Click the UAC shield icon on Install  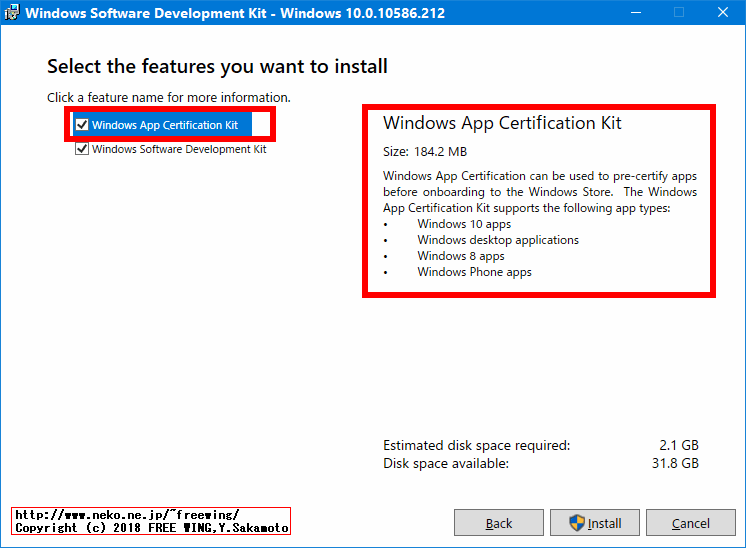pyautogui.click(x=577, y=523)
